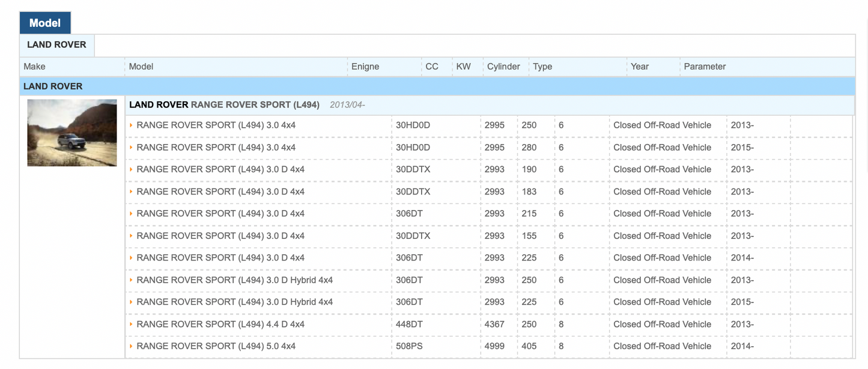Click the orange arrow beside the 5.0 4x4 row
This screenshot has height=369, width=868.
tap(131, 346)
